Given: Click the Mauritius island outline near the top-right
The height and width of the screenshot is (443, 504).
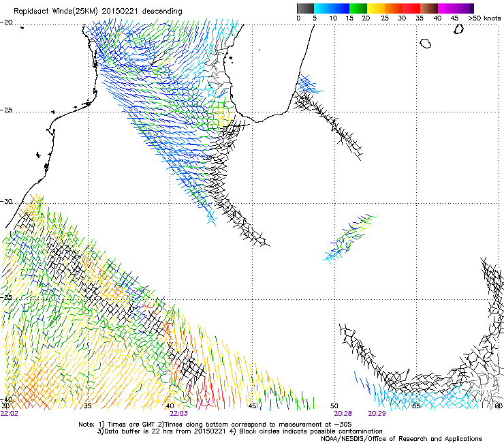Looking at the screenshot, I should pyautogui.click(x=458, y=29).
